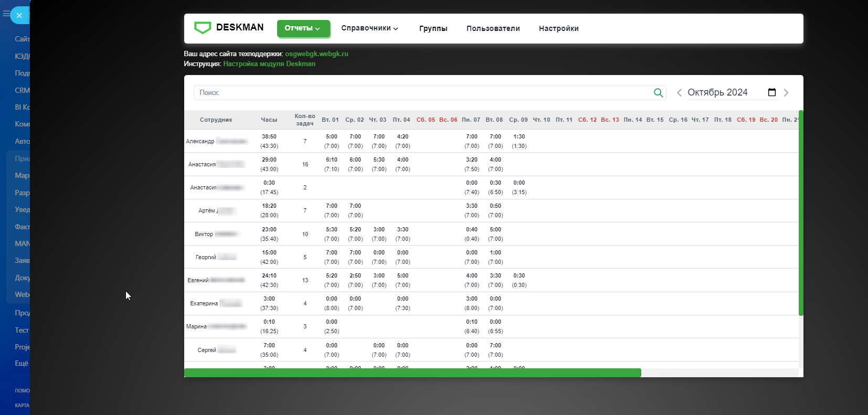Click the Пн. 07 column header
This screenshot has height=415, width=868.
pyautogui.click(x=471, y=120)
